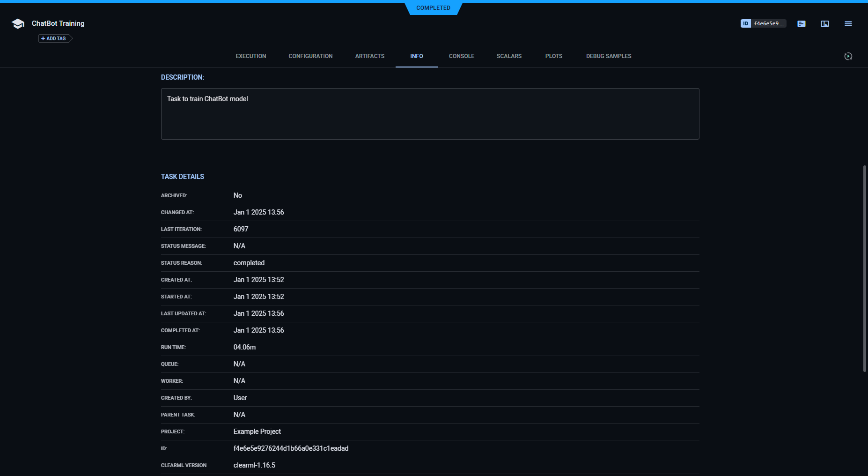Select the ChatBot Training task title

point(58,23)
